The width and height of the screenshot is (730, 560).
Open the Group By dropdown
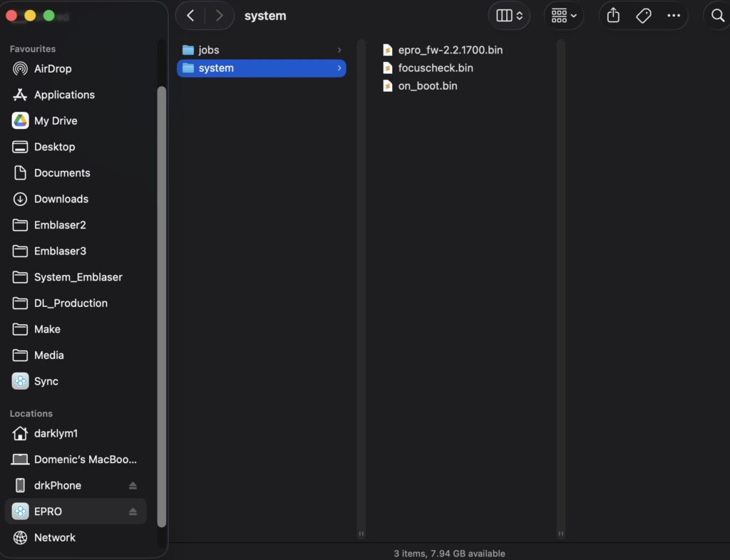[x=563, y=16]
